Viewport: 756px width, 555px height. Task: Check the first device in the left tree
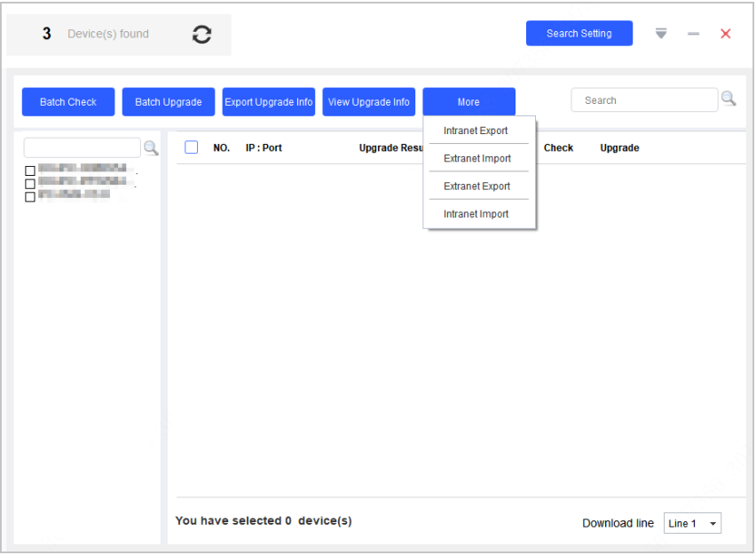(x=30, y=170)
